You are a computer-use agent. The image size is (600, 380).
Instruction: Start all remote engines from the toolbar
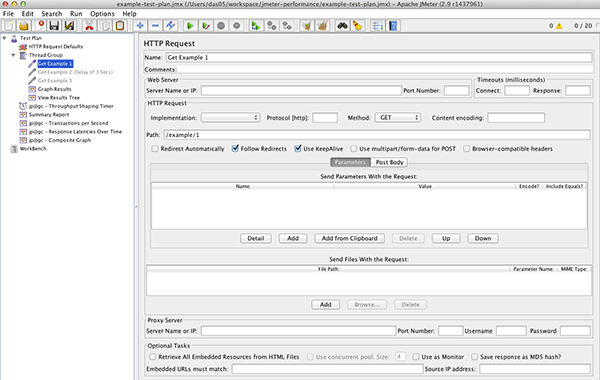point(256,26)
